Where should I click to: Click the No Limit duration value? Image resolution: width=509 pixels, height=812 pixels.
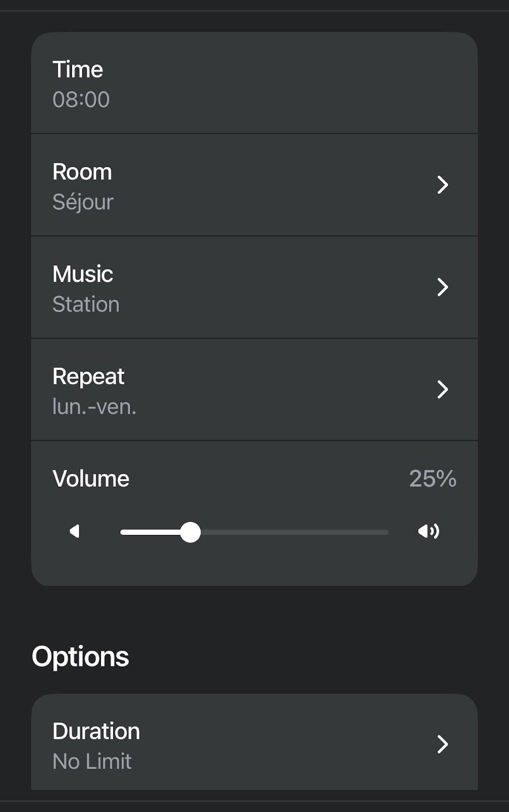(x=92, y=761)
